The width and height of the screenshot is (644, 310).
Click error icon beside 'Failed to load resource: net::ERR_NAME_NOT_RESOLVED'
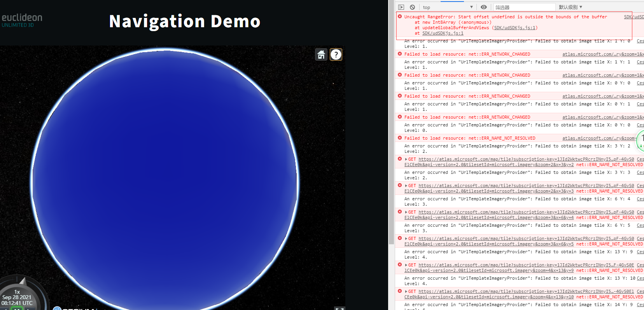point(400,138)
